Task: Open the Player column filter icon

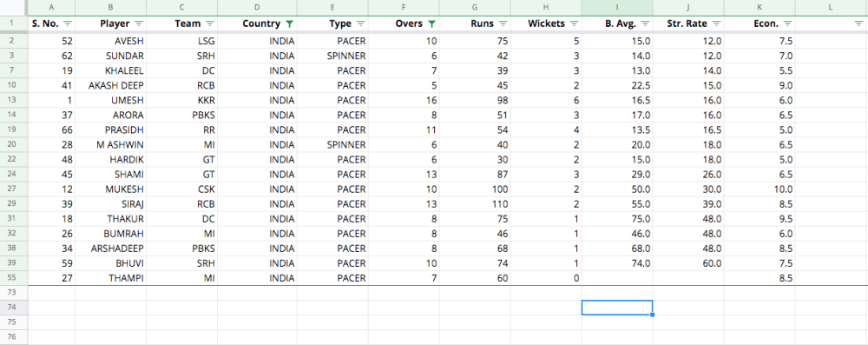Action: click(139, 23)
